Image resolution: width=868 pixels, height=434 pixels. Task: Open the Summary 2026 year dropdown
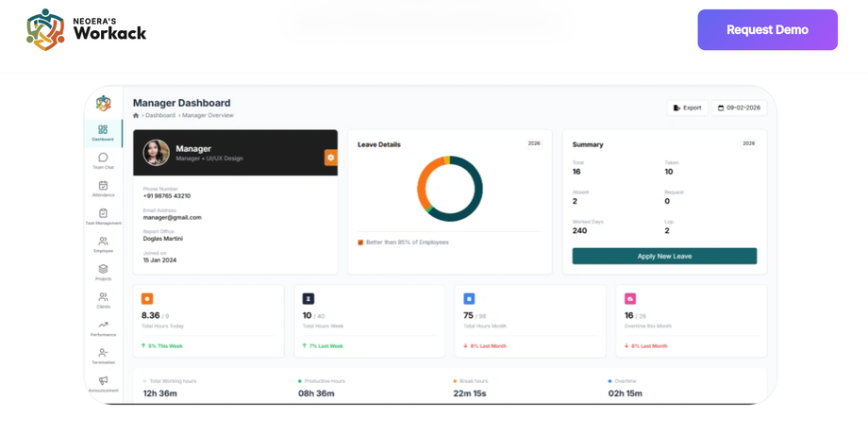(x=749, y=143)
